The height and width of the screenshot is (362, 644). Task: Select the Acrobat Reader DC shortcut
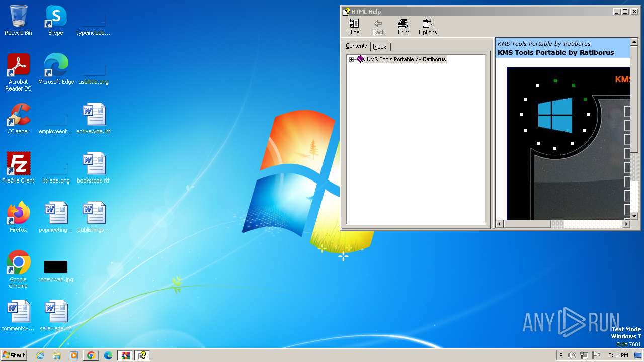click(x=18, y=72)
